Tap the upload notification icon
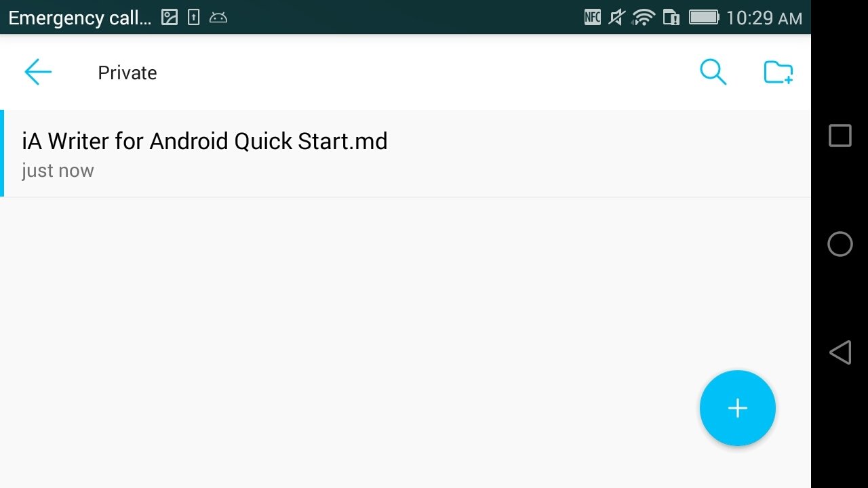 (x=194, y=18)
